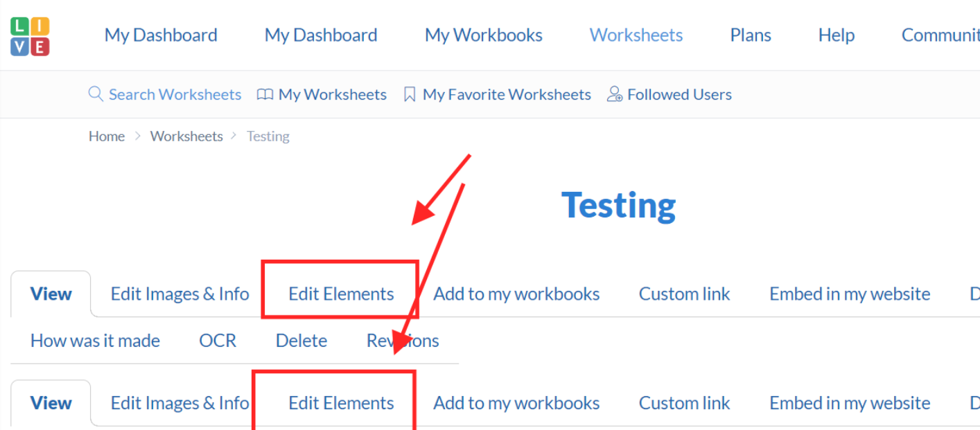Open the Revisions tab
The width and height of the screenshot is (980, 430).
[403, 341]
